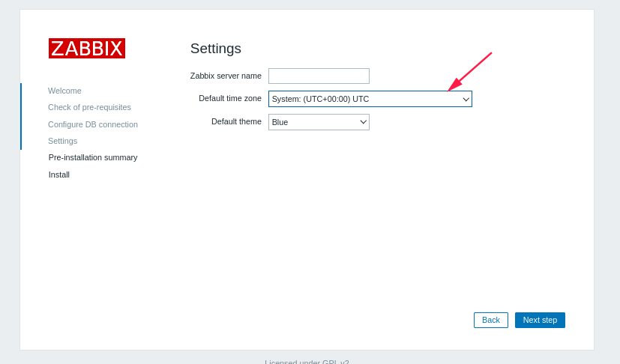
Task: Click the Default time zone label
Action: 230,98
